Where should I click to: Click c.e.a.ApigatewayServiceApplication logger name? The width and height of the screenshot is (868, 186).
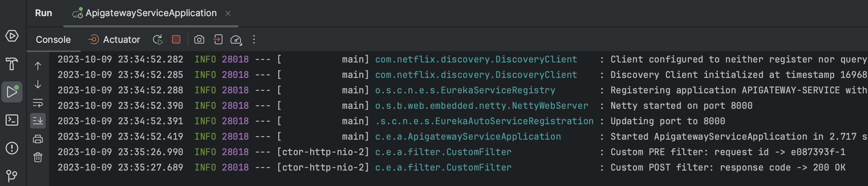tap(468, 137)
